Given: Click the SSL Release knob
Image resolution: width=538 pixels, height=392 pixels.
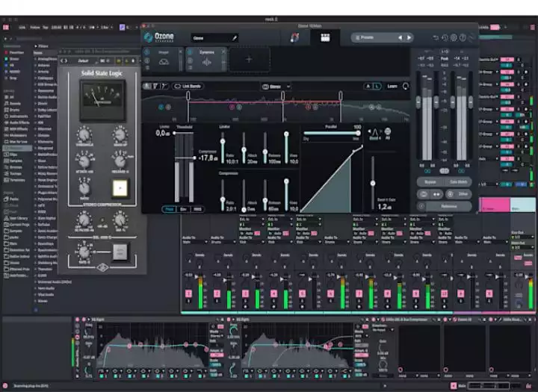Looking at the screenshot, I should pos(120,160).
